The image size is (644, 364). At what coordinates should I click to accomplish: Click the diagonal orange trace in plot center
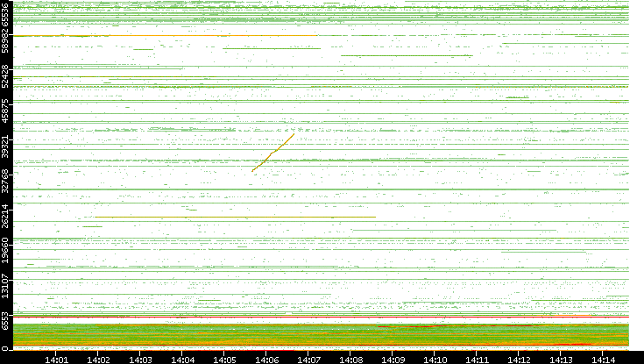[273, 153]
